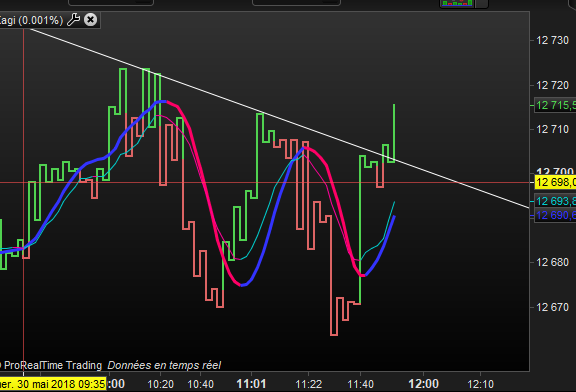Click the 12:10 time axis label

(480, 384)
